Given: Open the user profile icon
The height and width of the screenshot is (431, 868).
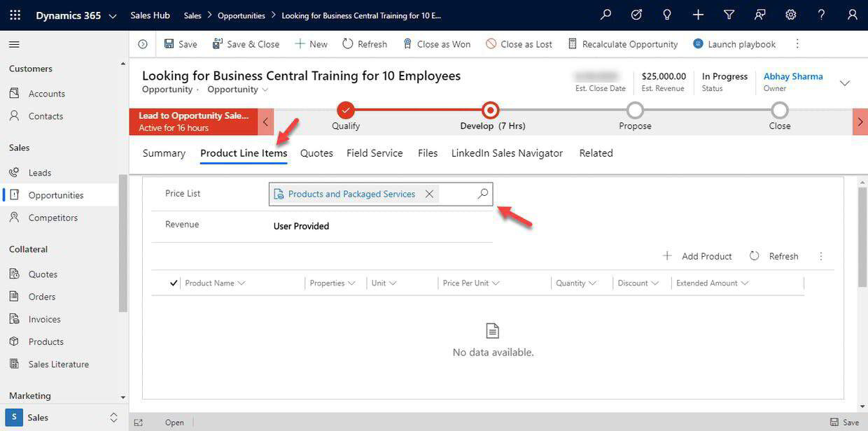Looking at the screenshot, I should [x=852, y=15].
